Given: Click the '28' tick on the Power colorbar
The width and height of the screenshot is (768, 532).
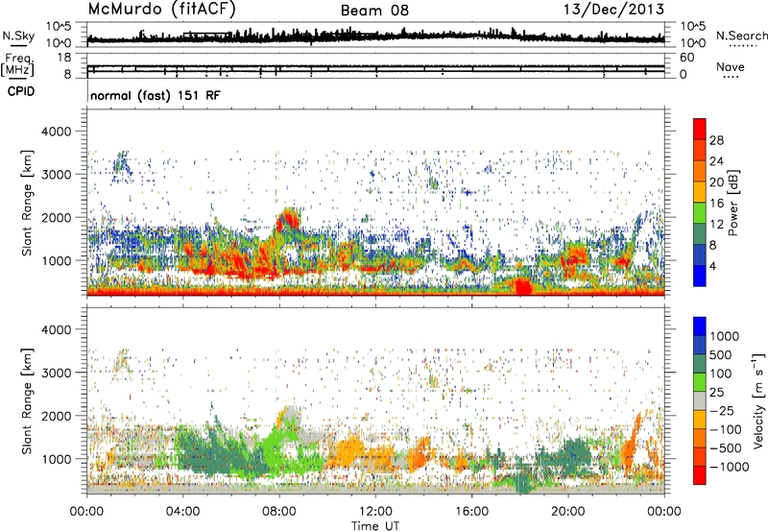Looking at the screenshot, I should 716,140.
